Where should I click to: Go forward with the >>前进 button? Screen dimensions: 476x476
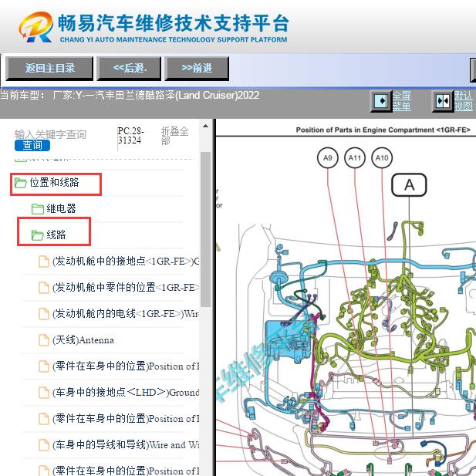[197, 69]
